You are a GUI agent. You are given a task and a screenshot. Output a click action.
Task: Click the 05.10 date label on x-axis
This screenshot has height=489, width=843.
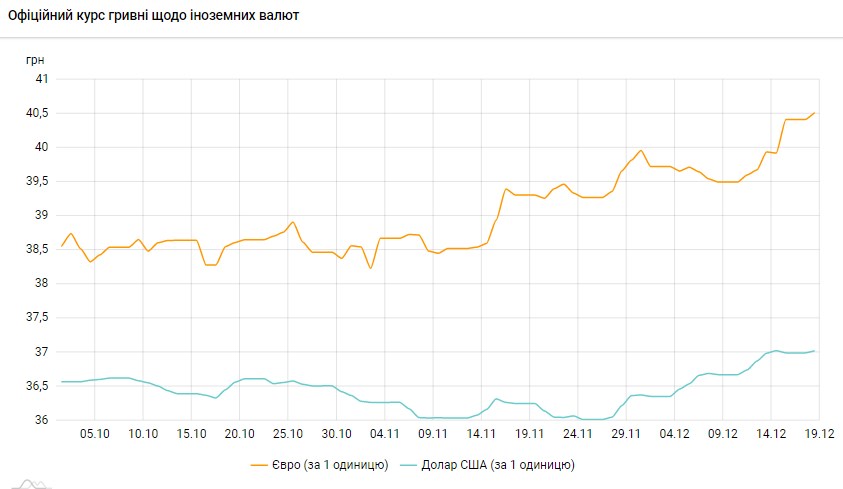[x=94, y=434]
